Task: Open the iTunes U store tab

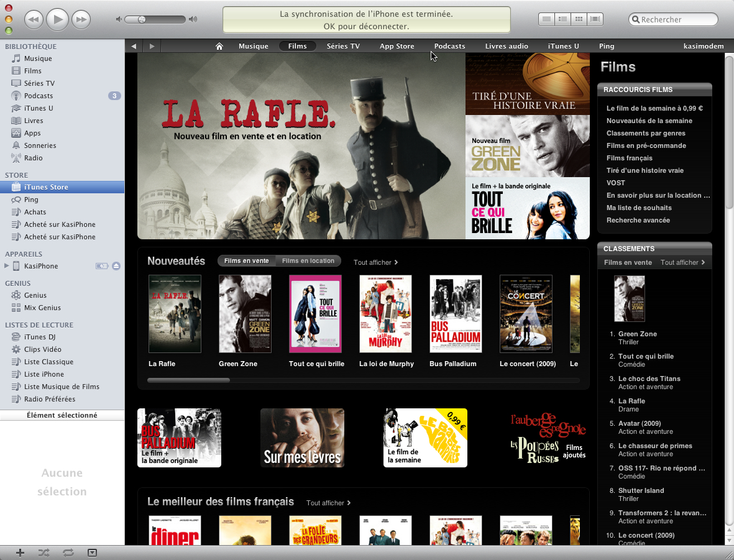Action: pyautogui.click(x=564, y=46)
